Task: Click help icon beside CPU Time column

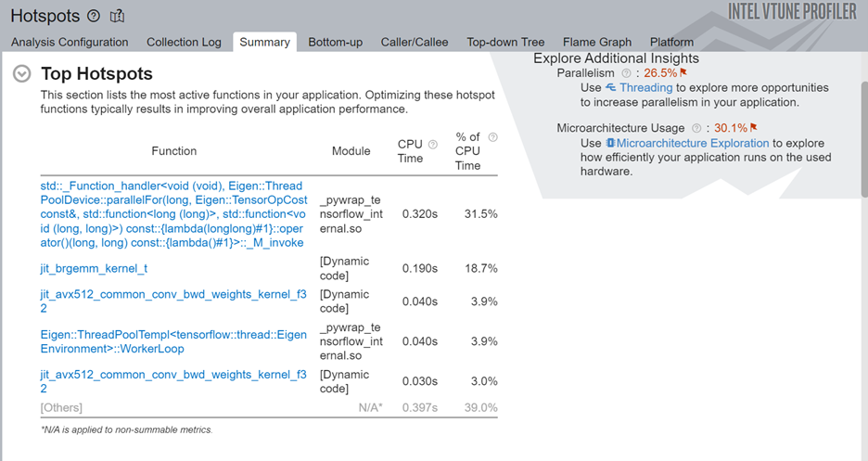Action: (432, 145)
